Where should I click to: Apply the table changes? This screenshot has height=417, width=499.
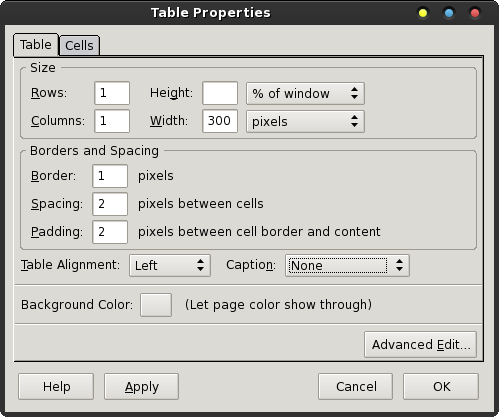pyautogui.click(x=142, y=387)
